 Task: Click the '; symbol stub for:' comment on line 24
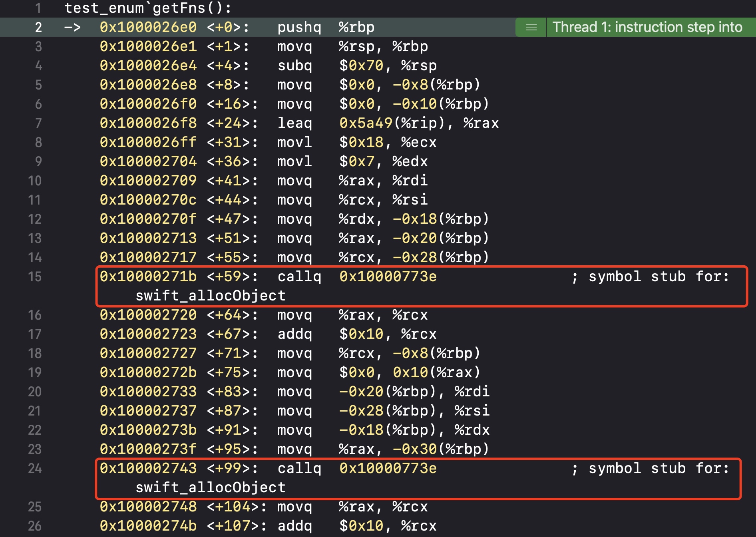(651, 468)
